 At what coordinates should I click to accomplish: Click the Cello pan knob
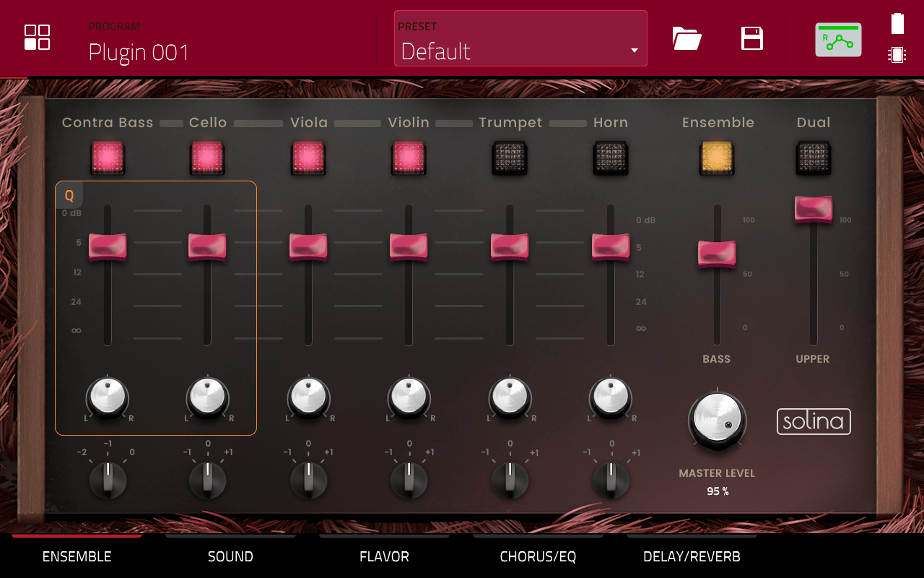208,397
